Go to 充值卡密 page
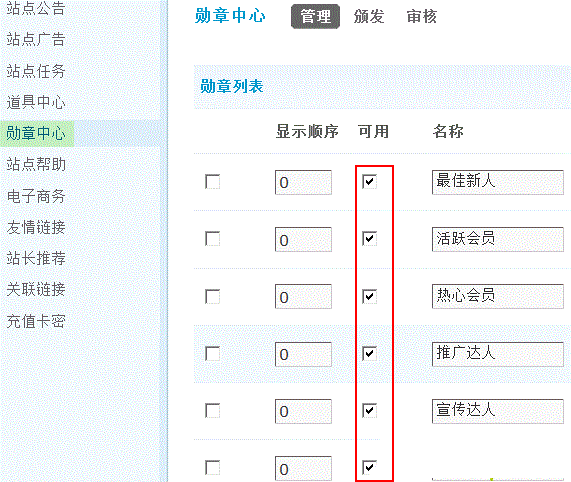 pyautogui.click(x=36, y=321)
